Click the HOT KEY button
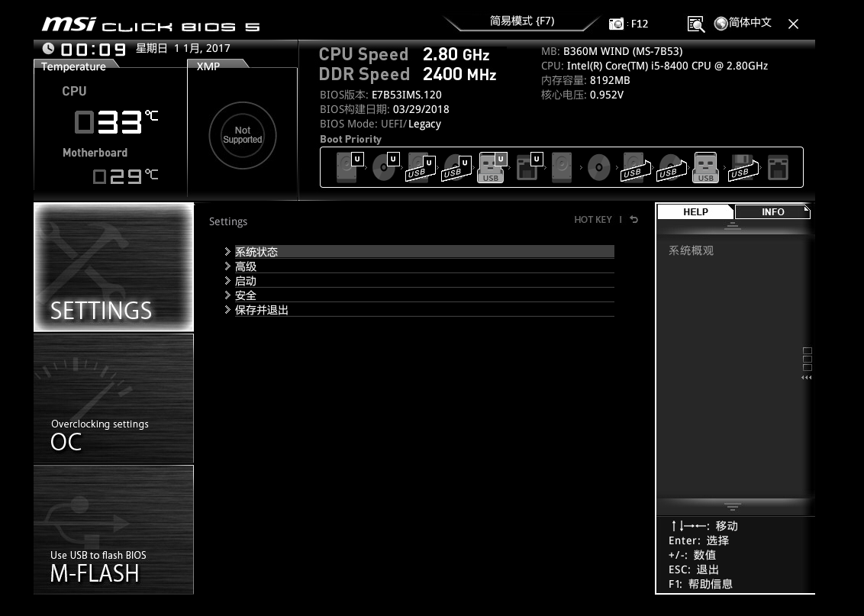This screenshot has height=616, width=864. tap(593, 219)
